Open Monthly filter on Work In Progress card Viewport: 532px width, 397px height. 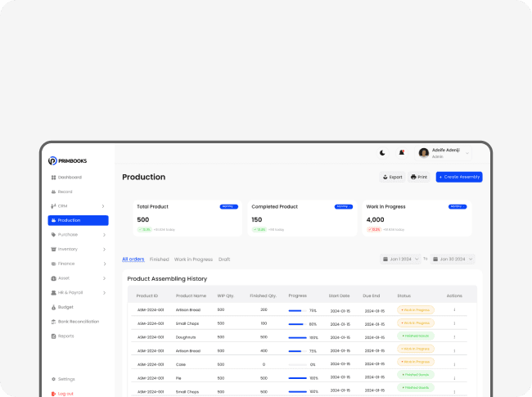[x=458, y=206]
